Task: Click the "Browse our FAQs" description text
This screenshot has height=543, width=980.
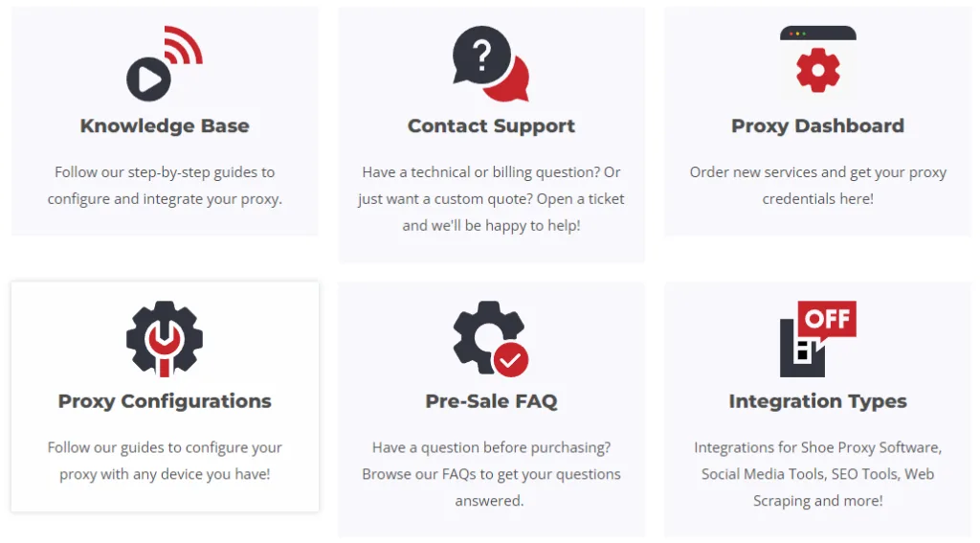Action: point(491,474)
